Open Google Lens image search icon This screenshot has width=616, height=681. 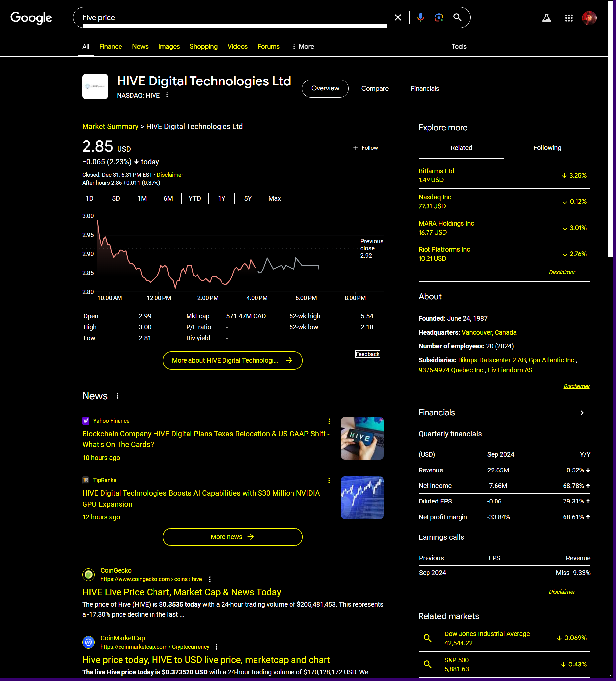tap(439, 17)
